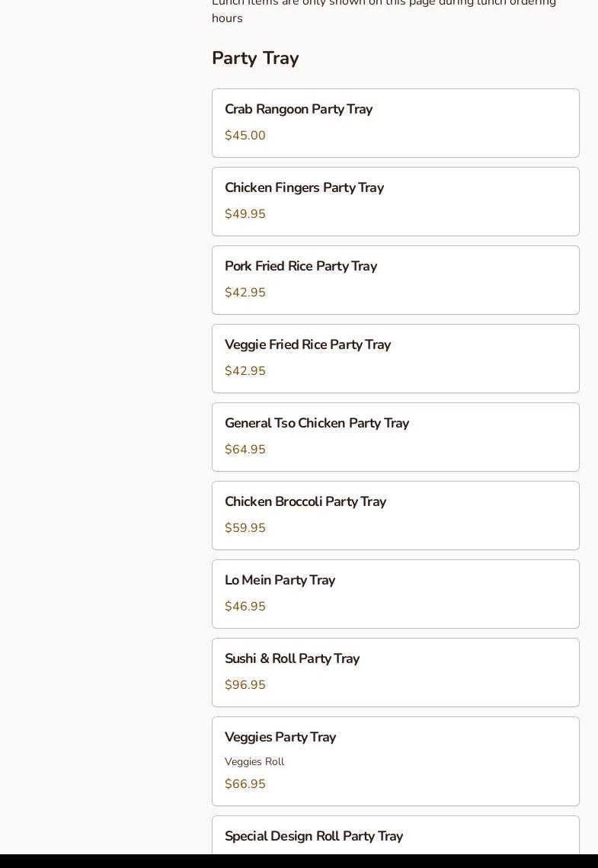Click the Veggies Roll description text

point(254,762)
